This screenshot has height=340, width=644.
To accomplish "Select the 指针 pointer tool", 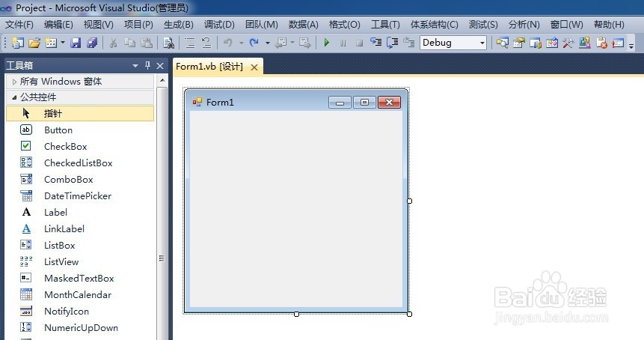I will 80,114.
